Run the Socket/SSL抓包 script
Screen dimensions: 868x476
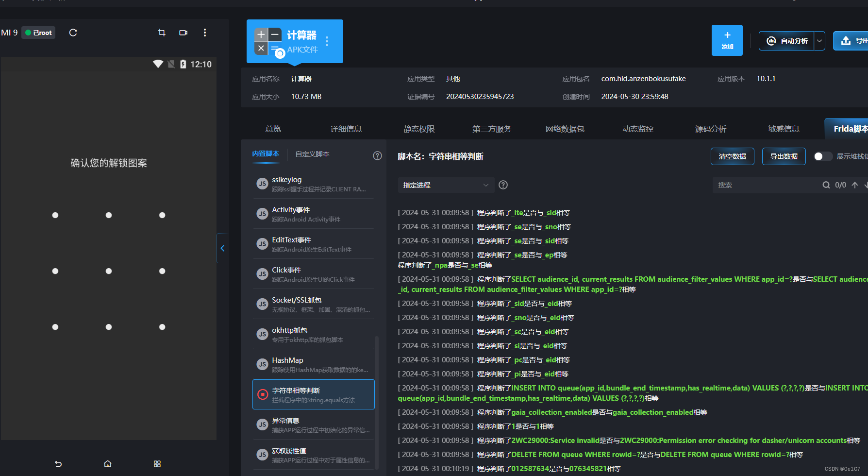(263, 304)
